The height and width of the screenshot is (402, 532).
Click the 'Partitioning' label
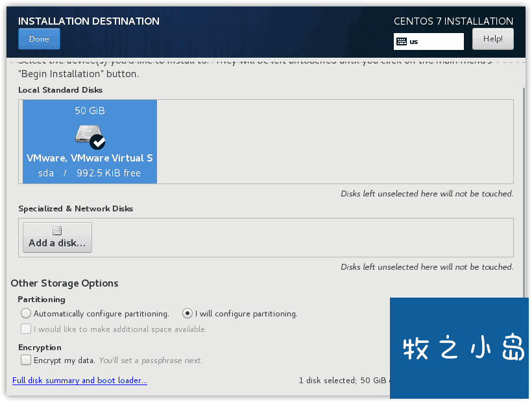click(x=42, y=300)
